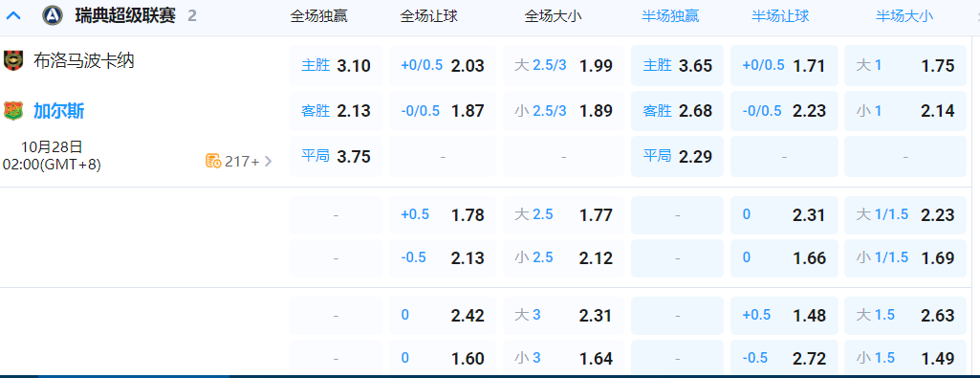Pick half-time handicap +0/0.5 at 1.71
The image size is (980, 378).
(x=784, y=66)
